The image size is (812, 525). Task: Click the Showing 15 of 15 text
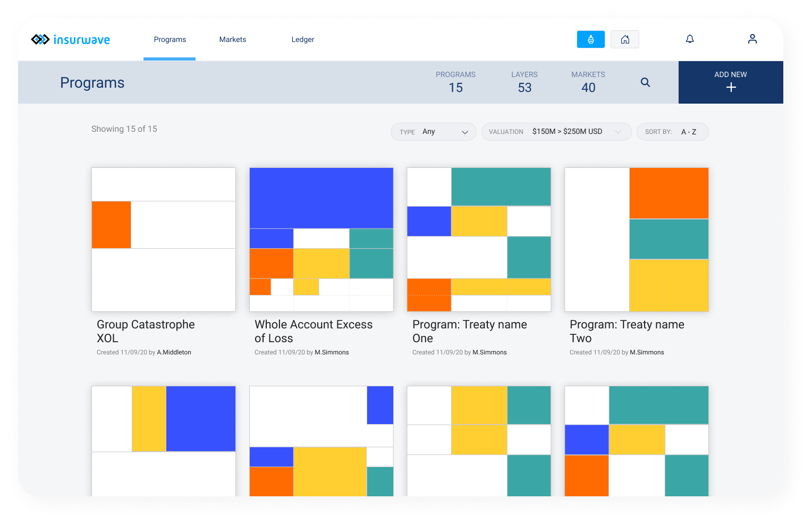coord(124,129)
